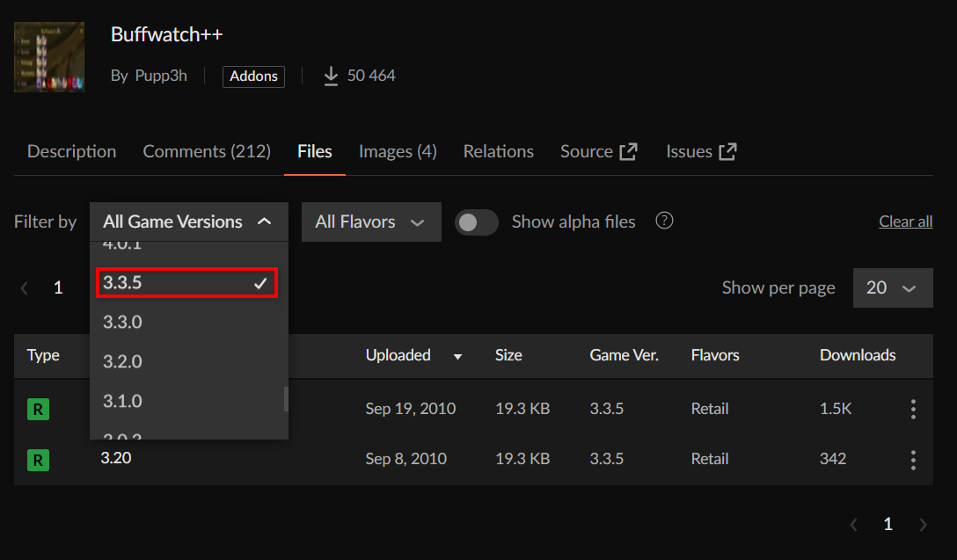Screen dimensions: 957x560
Task: Toggle the Show alpha files switch
Action: (476, 222)
